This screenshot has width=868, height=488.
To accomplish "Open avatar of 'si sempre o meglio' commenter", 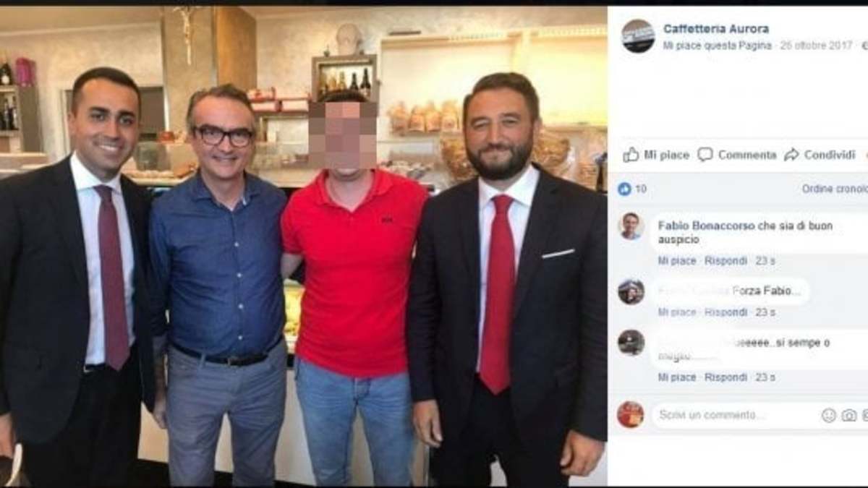I will tap(631, 343).
